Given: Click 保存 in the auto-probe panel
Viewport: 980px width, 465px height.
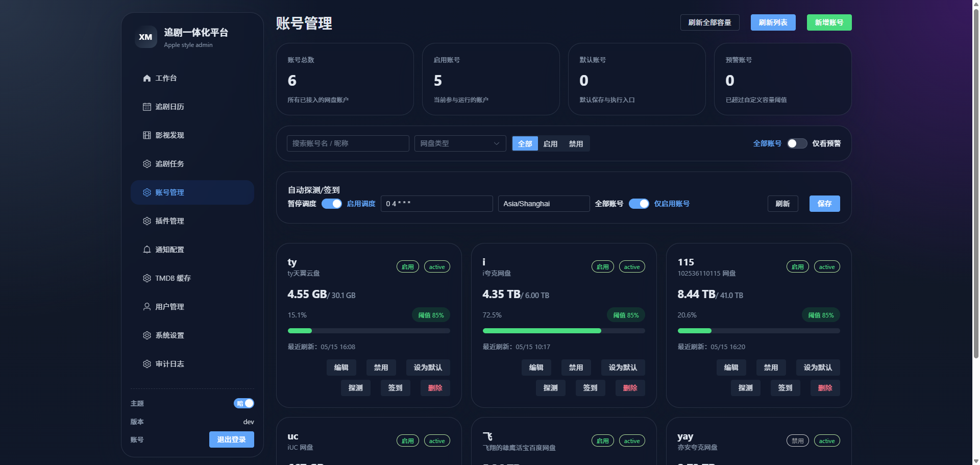Looking at the screenshot, I should pyautogui.click(x=825, y=204).
